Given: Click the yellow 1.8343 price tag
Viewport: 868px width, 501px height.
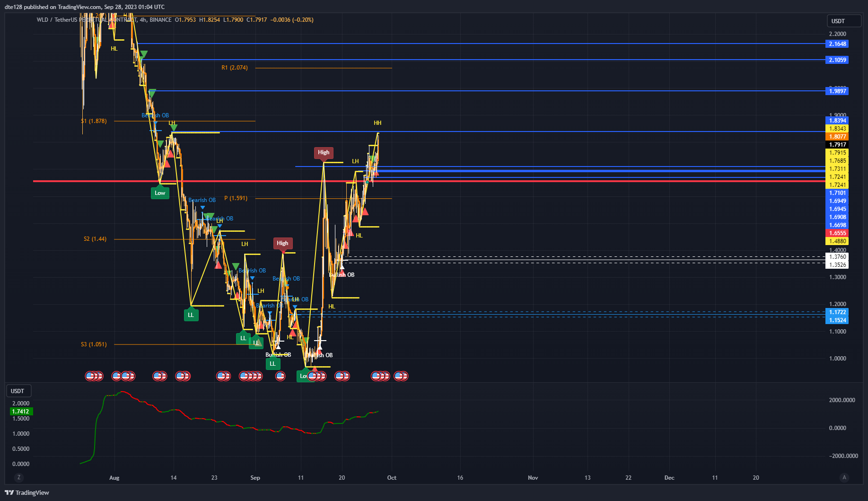Looking at the screenshot, I should coord(837,129).
